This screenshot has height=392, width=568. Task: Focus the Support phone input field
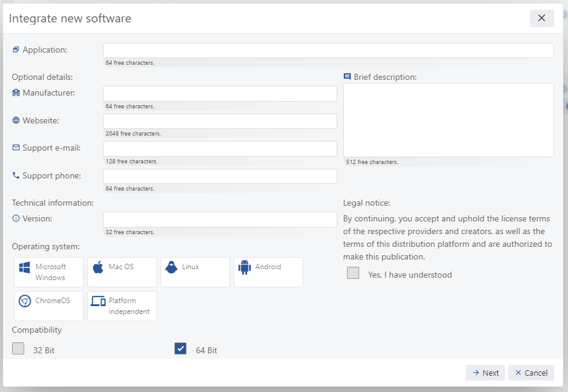coord(220,176)
